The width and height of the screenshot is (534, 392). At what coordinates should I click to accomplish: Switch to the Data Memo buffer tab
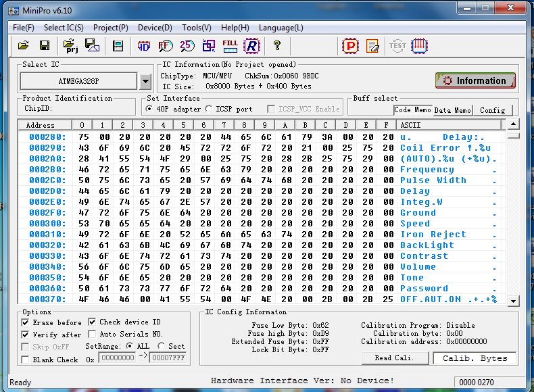(453, 110)
